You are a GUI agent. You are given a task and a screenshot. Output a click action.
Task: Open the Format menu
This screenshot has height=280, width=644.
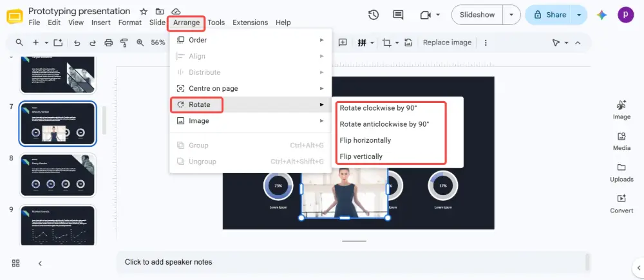[x=130, y=23]
